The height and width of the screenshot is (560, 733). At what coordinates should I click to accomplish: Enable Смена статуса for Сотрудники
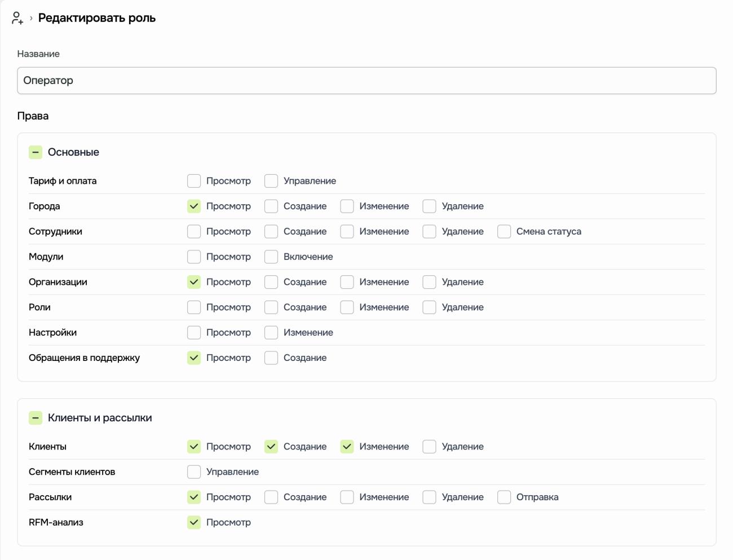coord(504,232)
